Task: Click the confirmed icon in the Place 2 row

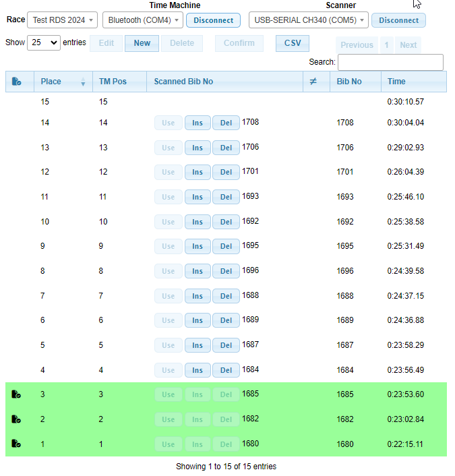Action: [x=16, y=419]
